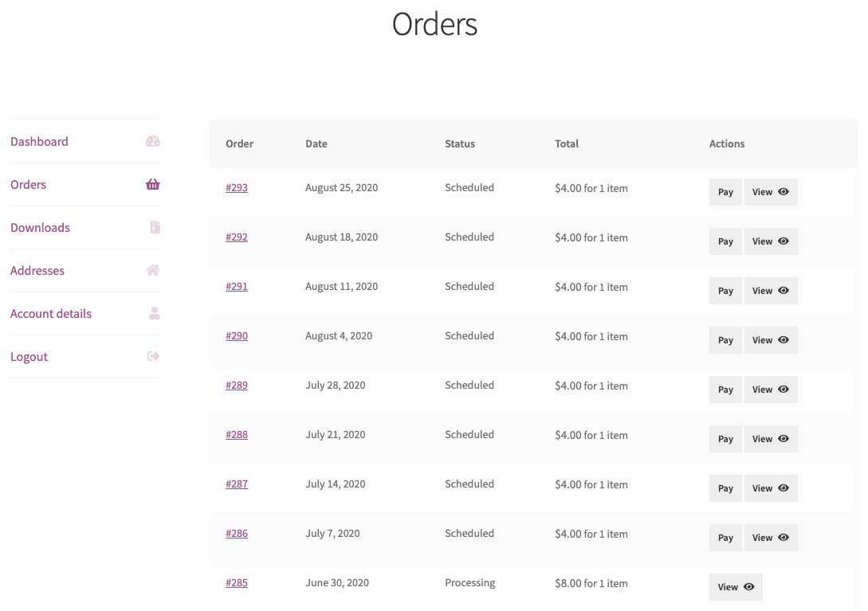Viewport: 868px width, 611px height.
Task: Open the Dashboard menu item
Action: (x=39, y=142)
